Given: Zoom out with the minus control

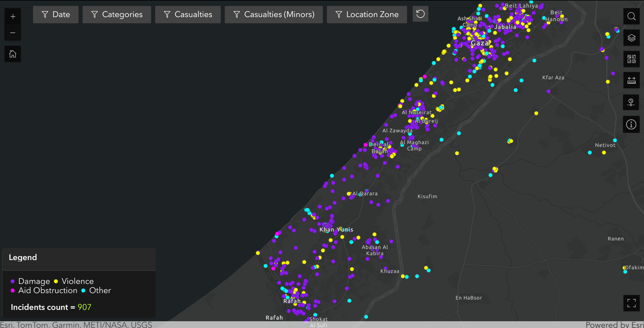Looking at the screenshot, I should (12, 32).
